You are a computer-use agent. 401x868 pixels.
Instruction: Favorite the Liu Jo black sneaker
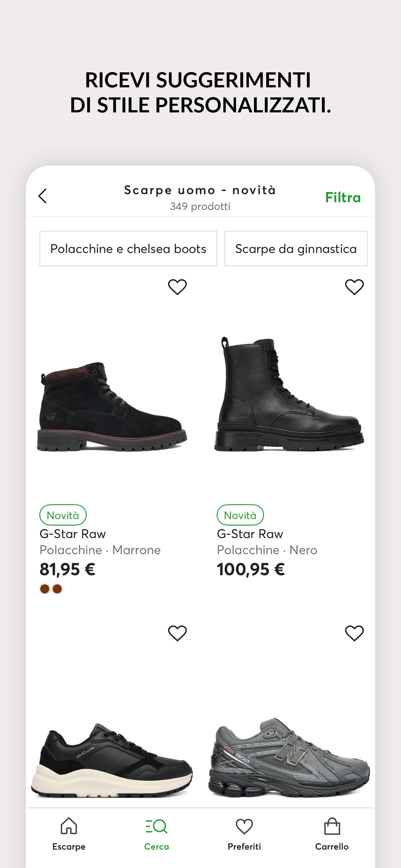point(177,633)
